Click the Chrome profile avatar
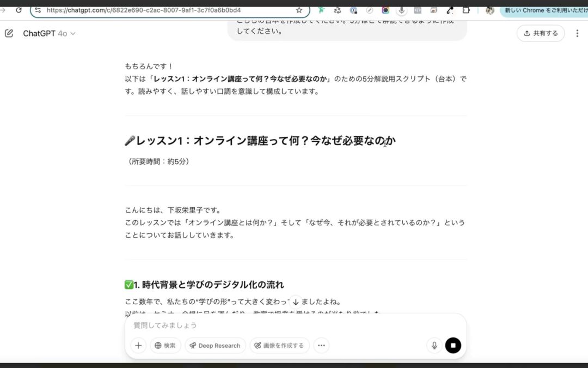 coord(489,10)
